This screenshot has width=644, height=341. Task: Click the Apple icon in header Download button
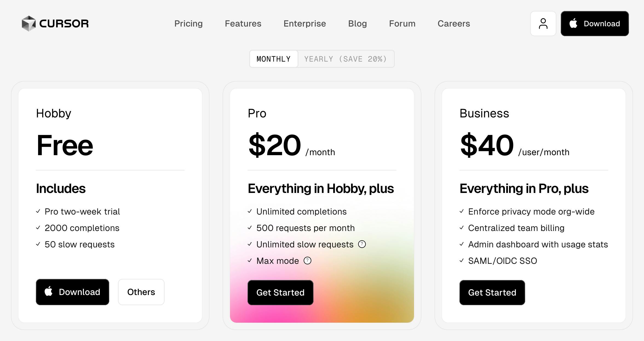(573, 23)
